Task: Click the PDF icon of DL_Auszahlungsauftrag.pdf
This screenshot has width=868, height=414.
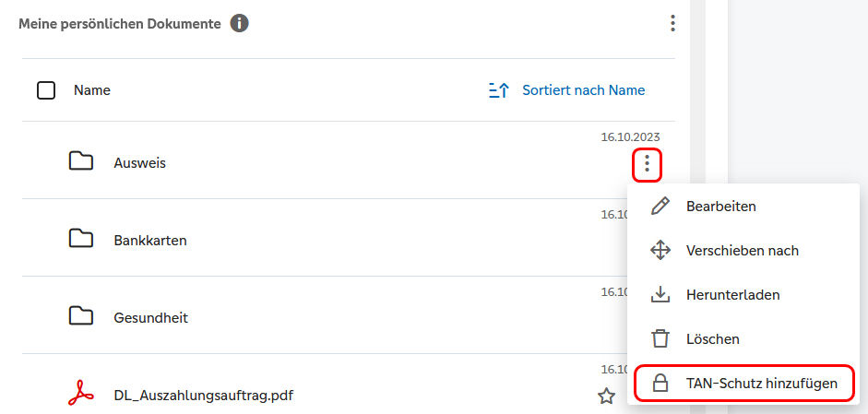Action: pos(81,394)
